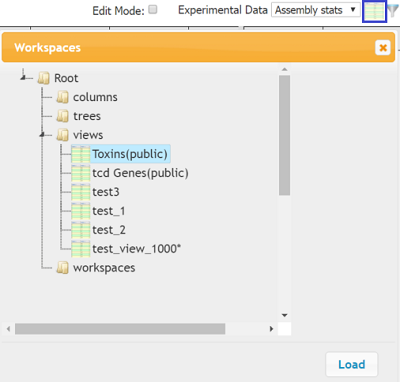Viewport: 400px width, 382px height.
Task: Open the Assembly stats dropdown
Action: coord(315,10)
